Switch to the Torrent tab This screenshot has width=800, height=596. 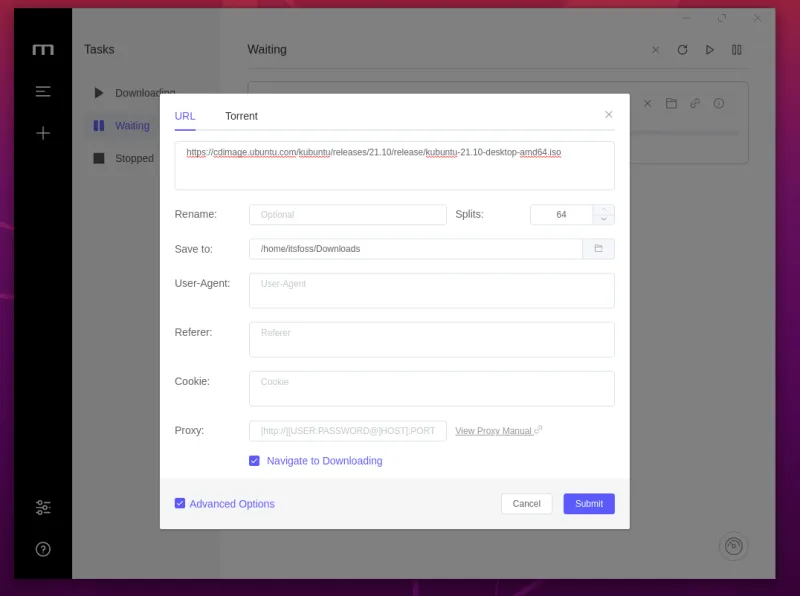point(241,116)
